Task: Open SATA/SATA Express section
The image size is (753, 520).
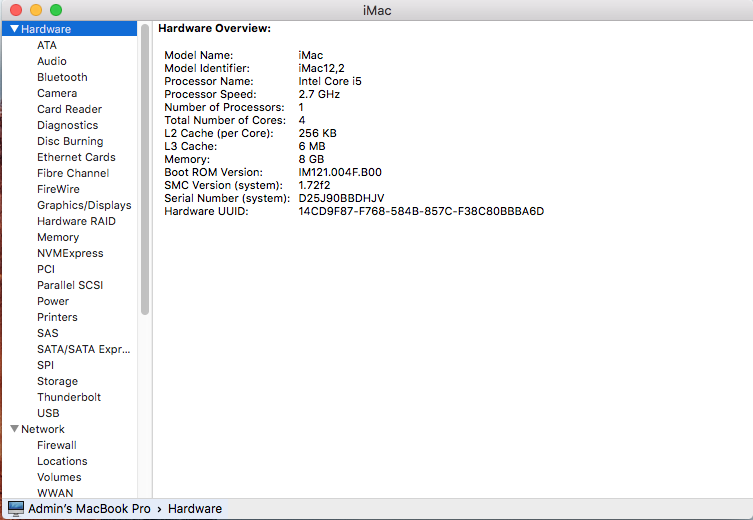Action: (x=84, y=349)
